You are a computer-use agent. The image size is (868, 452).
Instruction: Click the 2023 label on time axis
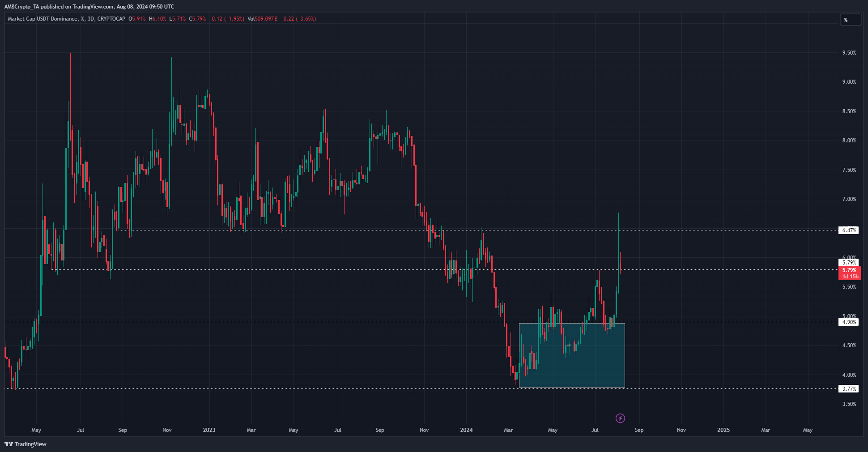209,430
